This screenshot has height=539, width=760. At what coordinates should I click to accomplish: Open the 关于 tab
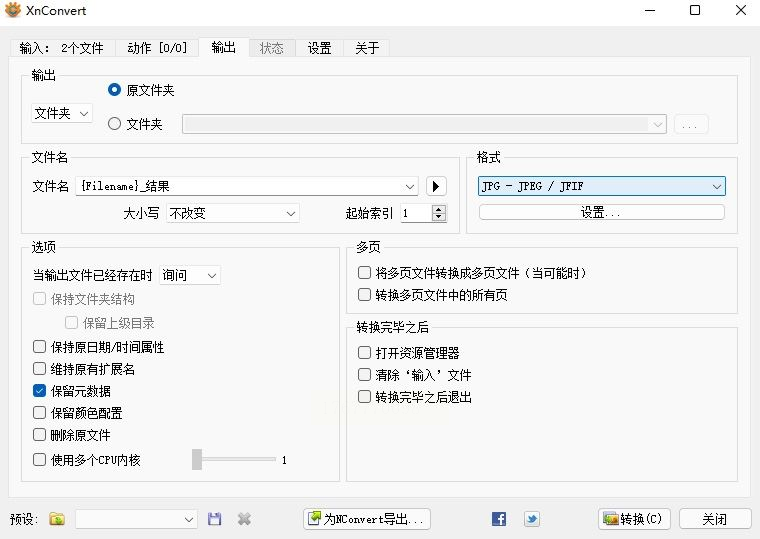(x=367, y=48)
